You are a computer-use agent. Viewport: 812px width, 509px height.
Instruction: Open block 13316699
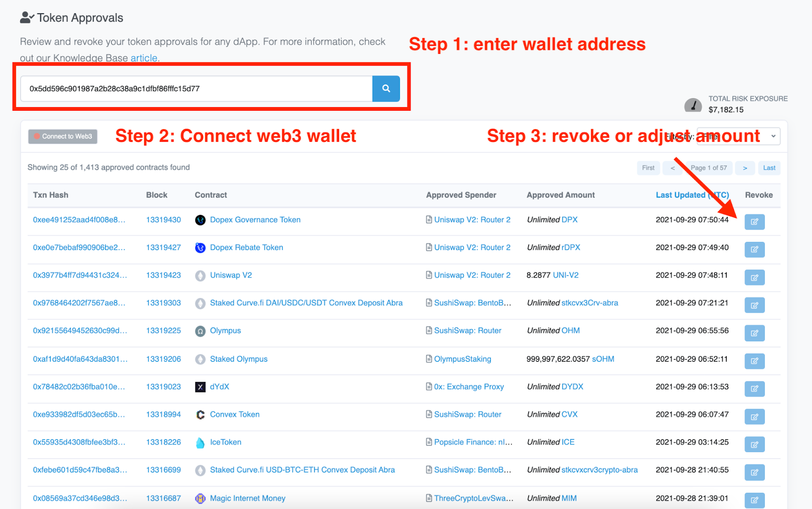point(163,470)
